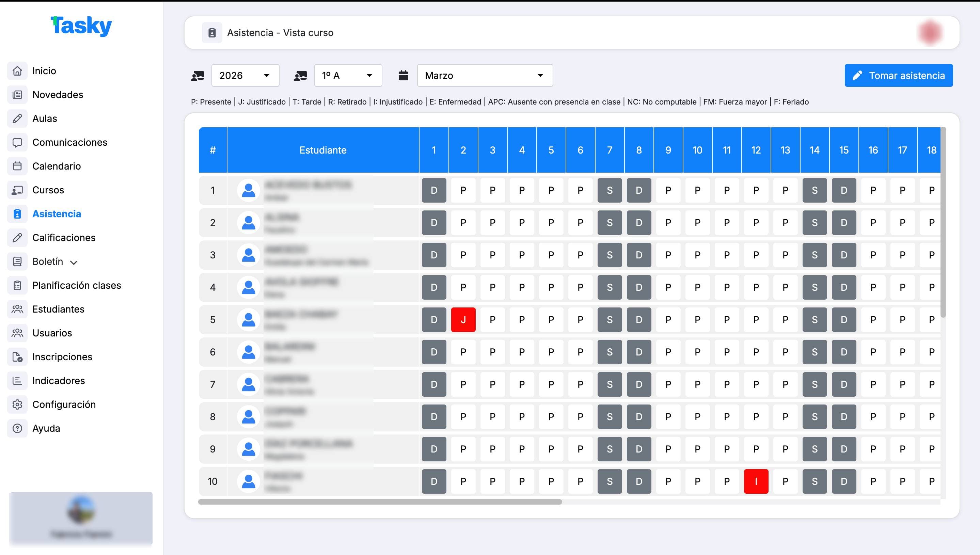
Task: Open Novedades via its newspaper icon
Action: pyautogui.click(x=17, y=95)
